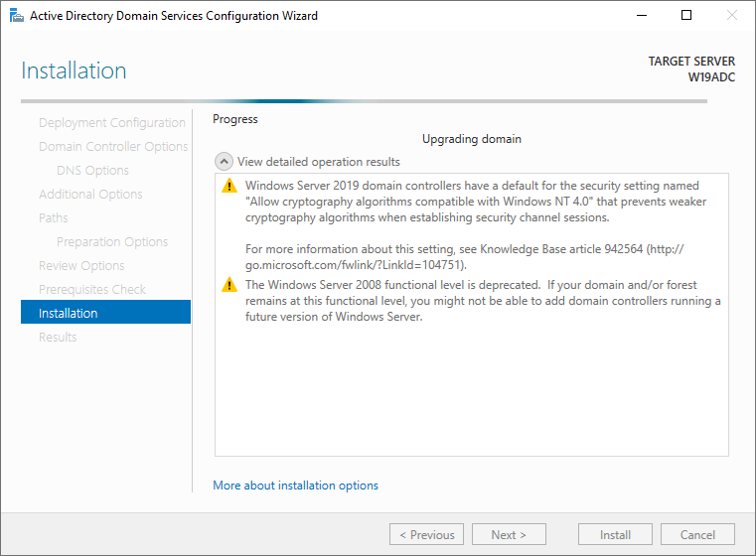Click the wizard app icon in title bar

17,16
